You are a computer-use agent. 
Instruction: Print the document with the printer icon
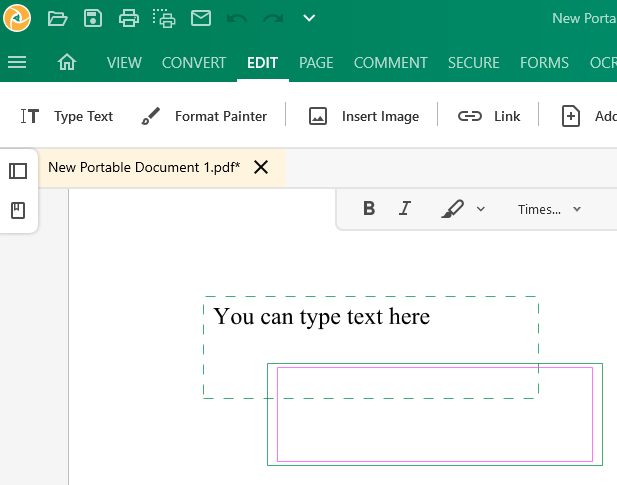[x=129, y=18]
